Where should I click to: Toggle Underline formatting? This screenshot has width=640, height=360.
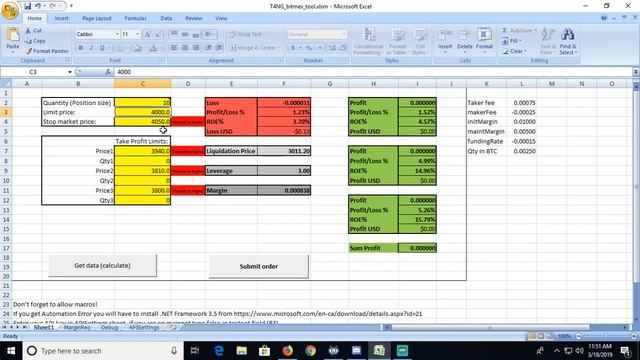(x=102, y=48)
